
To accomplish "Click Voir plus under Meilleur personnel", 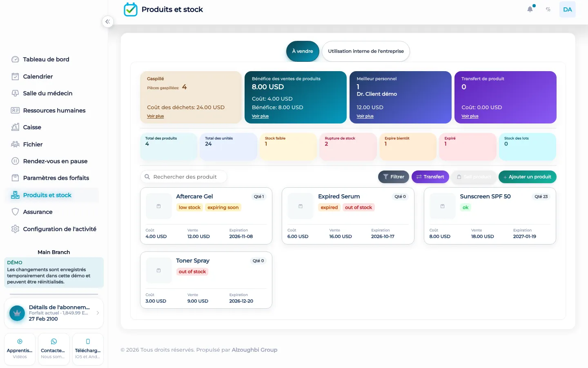I will (x=365, y=116).
